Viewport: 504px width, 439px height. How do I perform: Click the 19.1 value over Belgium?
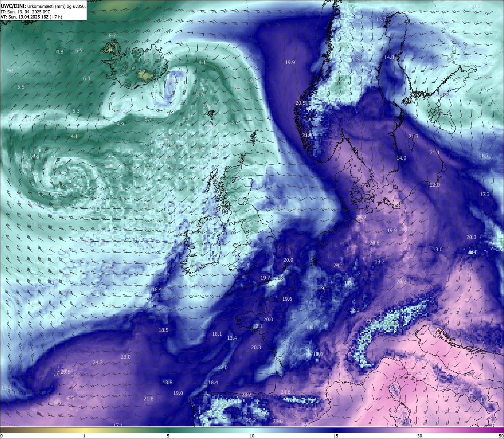pyautogui.click(x=323, y=288)
